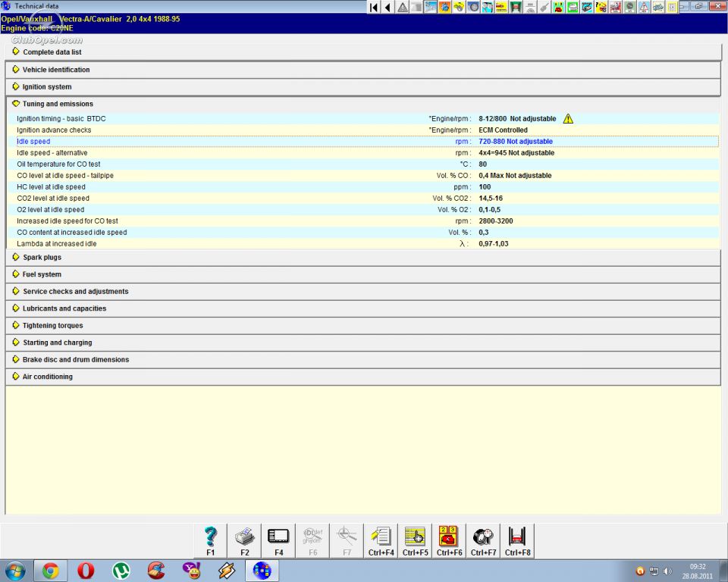Image resolution: width=728 pixels, height=582 pixels.
Task: Click the Ctrl+F7 tyre gauge icon
Action: (483, 540)
